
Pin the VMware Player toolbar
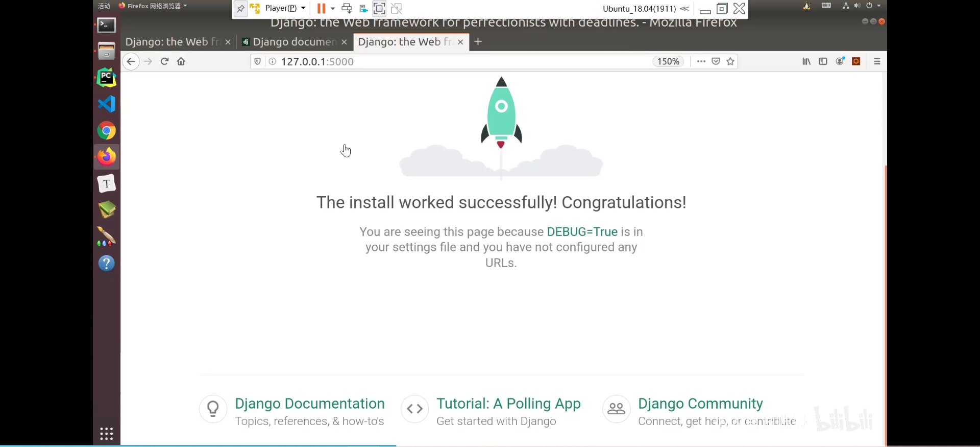pos(240,9)
